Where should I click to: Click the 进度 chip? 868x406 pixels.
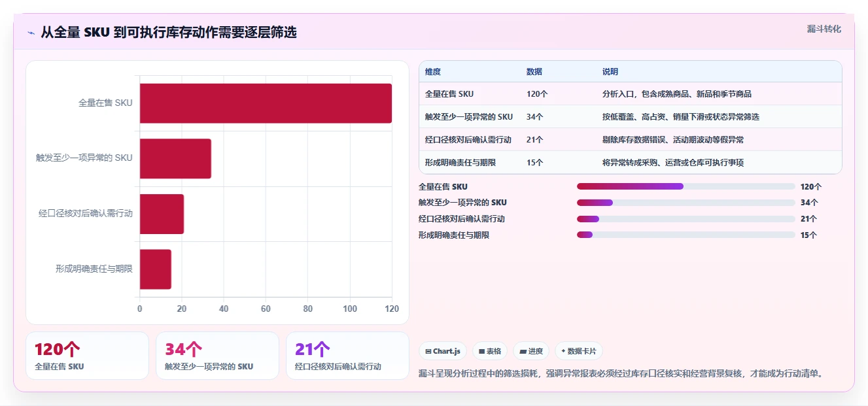click(531, 351)
